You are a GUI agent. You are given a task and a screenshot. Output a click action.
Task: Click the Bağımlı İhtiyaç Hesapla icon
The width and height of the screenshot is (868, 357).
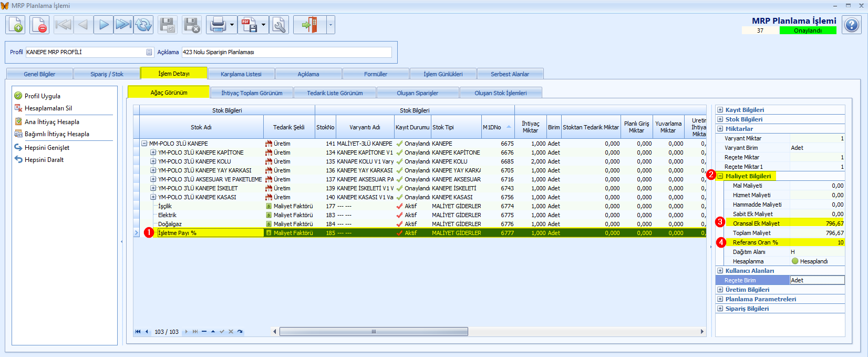pos(18,134)
